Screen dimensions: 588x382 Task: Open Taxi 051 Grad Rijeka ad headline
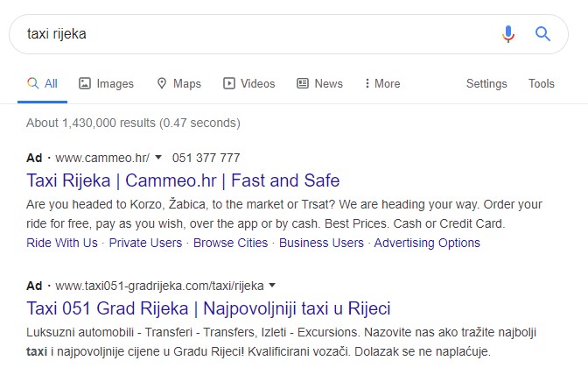coord(208,308)
